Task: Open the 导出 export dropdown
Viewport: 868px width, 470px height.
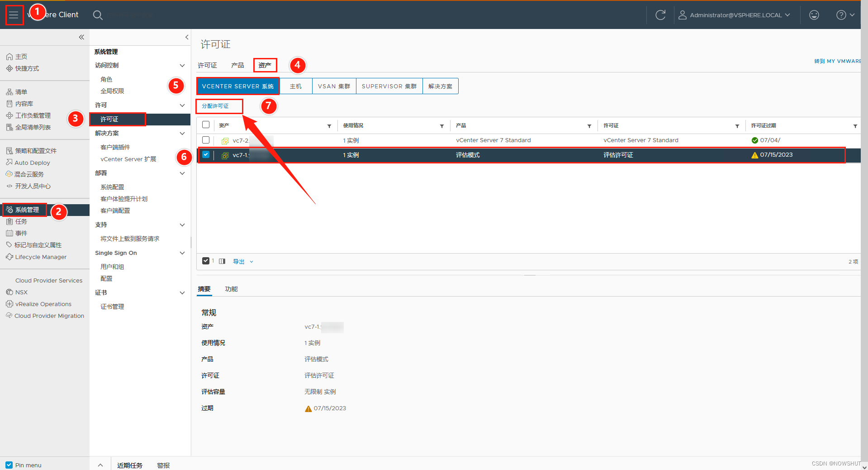Action: [243, 261]
